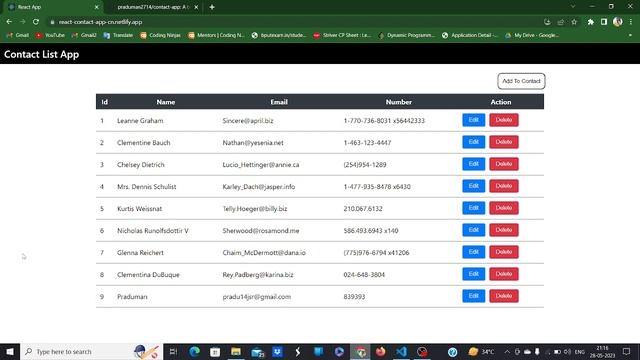Image resolution: width=640 pixels, height=360 pixels.
Task: Delete the Clementine Bauch contact
Action: pos(504,142)
